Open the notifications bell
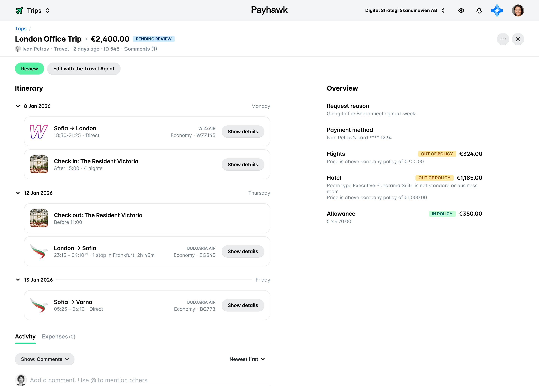Screen dimensions: 539x392 point(479,10)
